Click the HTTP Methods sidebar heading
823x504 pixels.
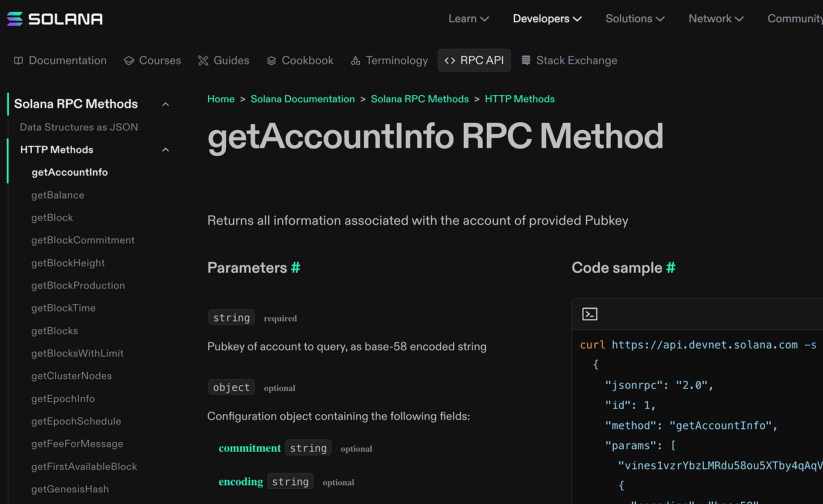57,150
